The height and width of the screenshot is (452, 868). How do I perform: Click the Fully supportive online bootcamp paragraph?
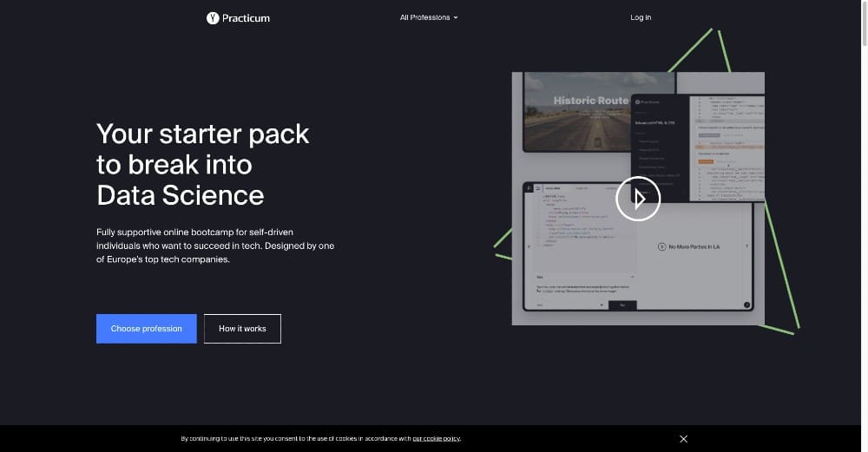215,246
